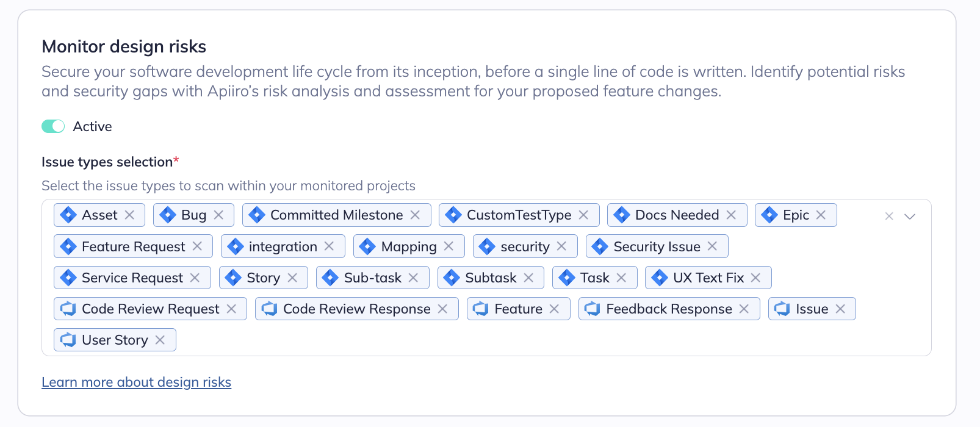Remove the UX Text Fix tag
The height and width of the screenshot is (427, 980).
pyautogui.click(x=755, y=278)
